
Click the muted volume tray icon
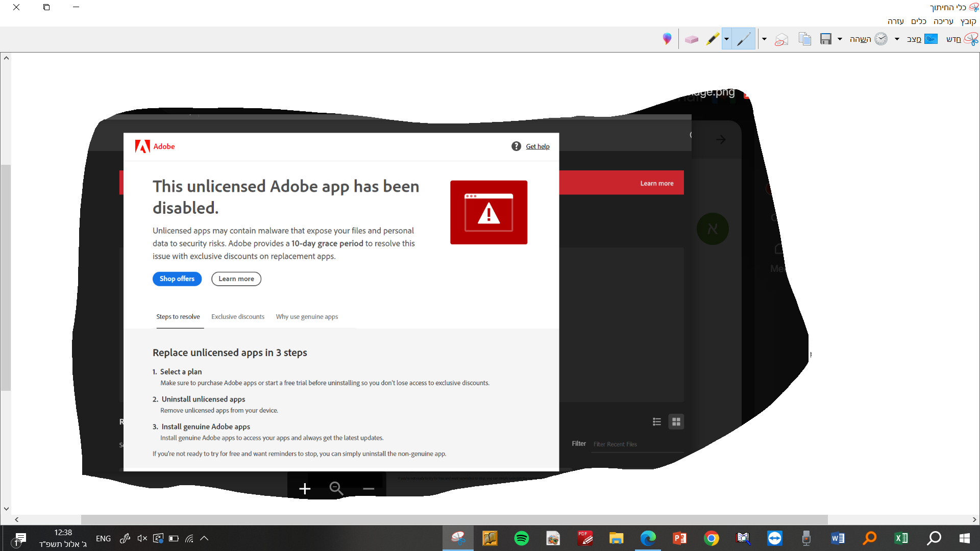coord(142,538)
